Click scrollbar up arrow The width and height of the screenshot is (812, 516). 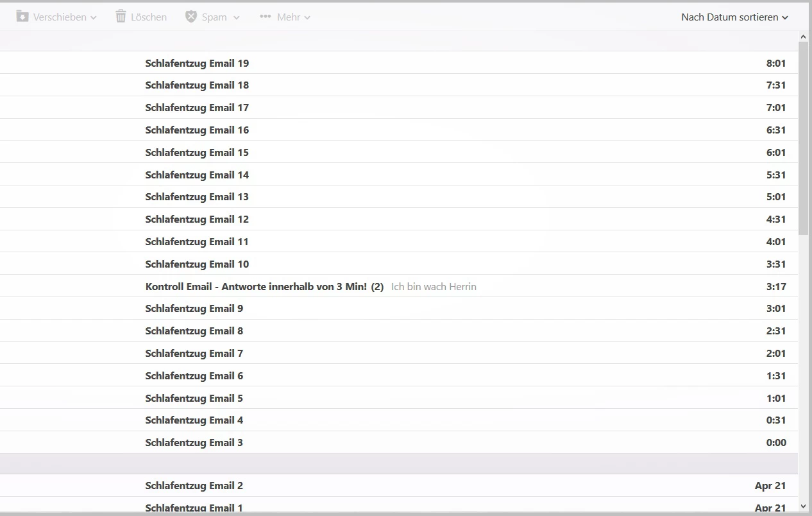[804, 37]
